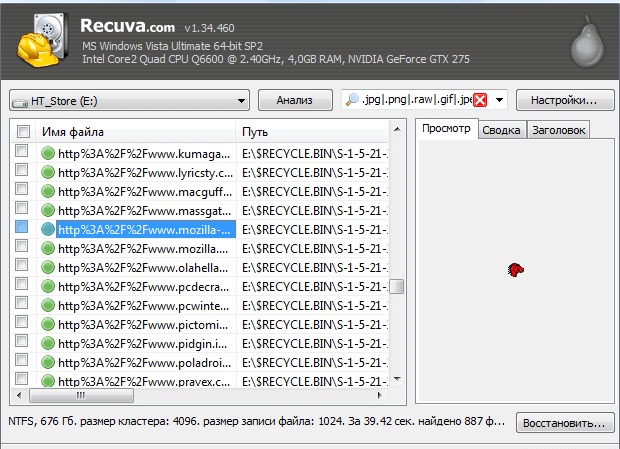Screen dimensions: 620x449
Task: Click the Анализ button
Action: (x=295, y=100)
